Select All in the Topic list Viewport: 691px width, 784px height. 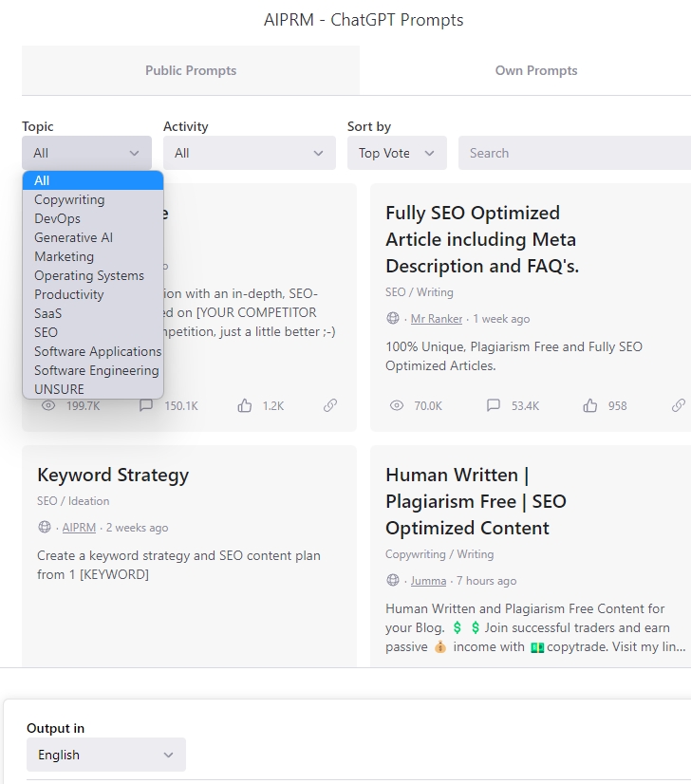[93, 180]
